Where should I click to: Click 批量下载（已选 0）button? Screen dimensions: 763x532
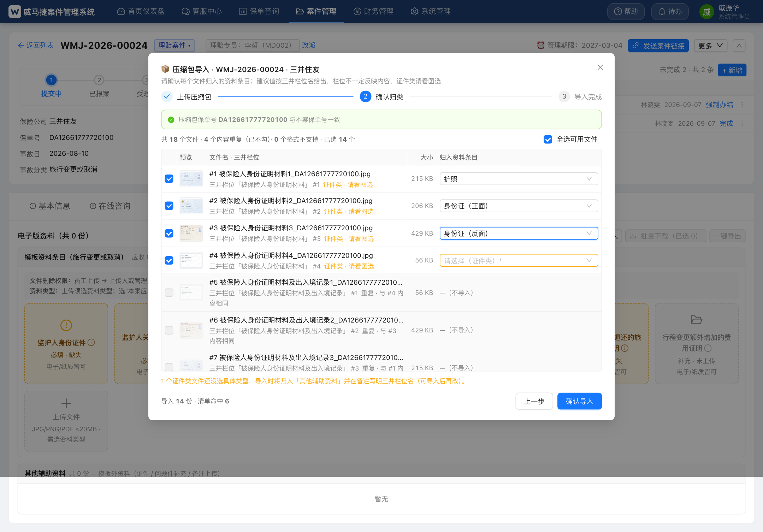(666, 236)
